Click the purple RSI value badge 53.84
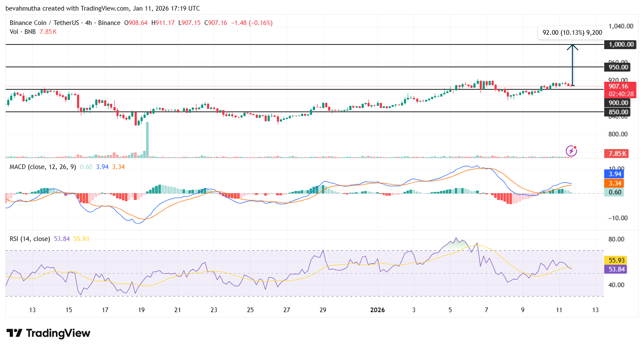 click(x=615, y=269)
